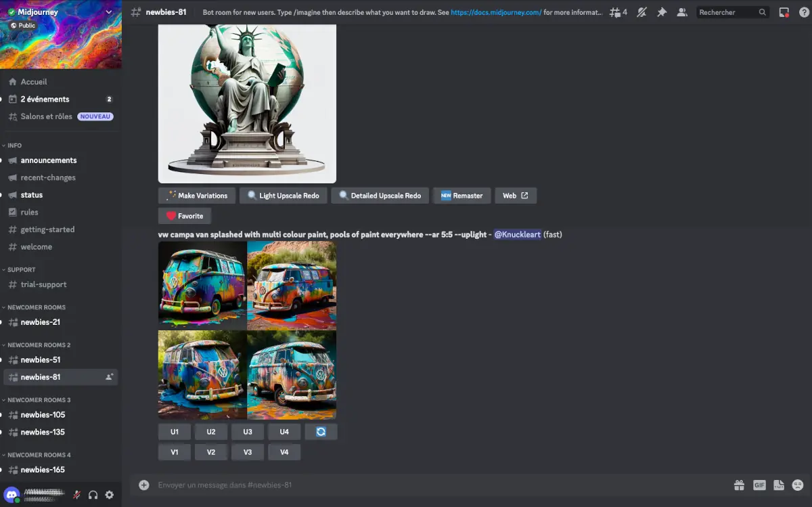
Task: Click the Remaster button
Action: pyautogui.click(x=462, y=196)
